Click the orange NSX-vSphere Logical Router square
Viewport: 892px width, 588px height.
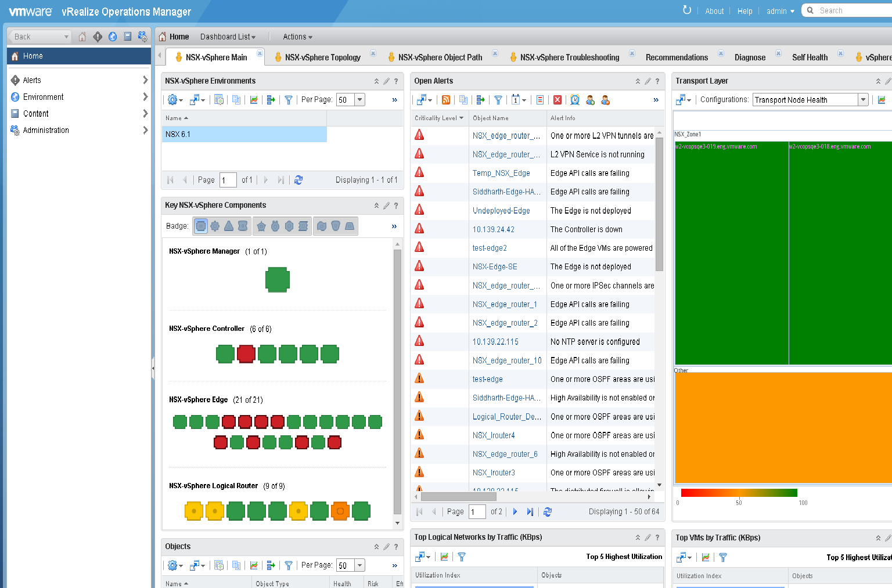pyautogui.click(x=340, y=511)
